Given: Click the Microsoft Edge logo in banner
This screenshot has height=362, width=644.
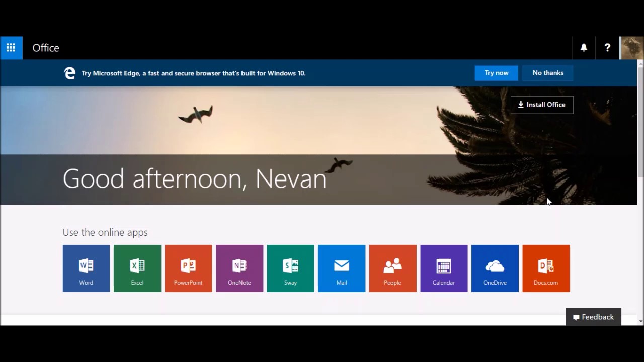Looking at the screenshot, I should tap(70, 73).
